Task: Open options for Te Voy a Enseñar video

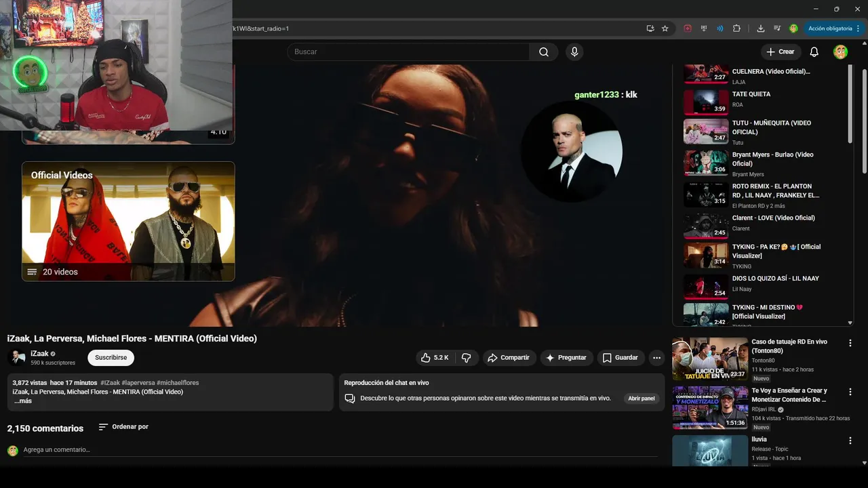Action: (x=850, y=392)
